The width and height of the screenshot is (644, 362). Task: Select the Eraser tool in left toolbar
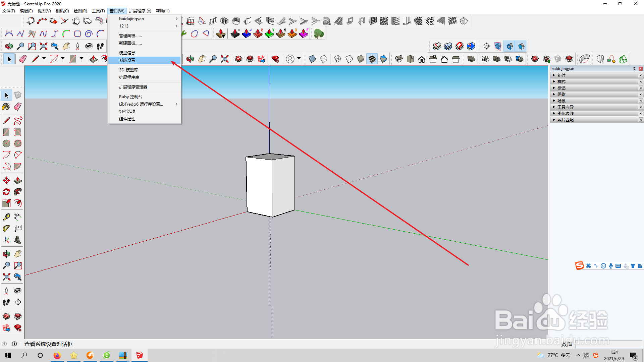point(18,107)
